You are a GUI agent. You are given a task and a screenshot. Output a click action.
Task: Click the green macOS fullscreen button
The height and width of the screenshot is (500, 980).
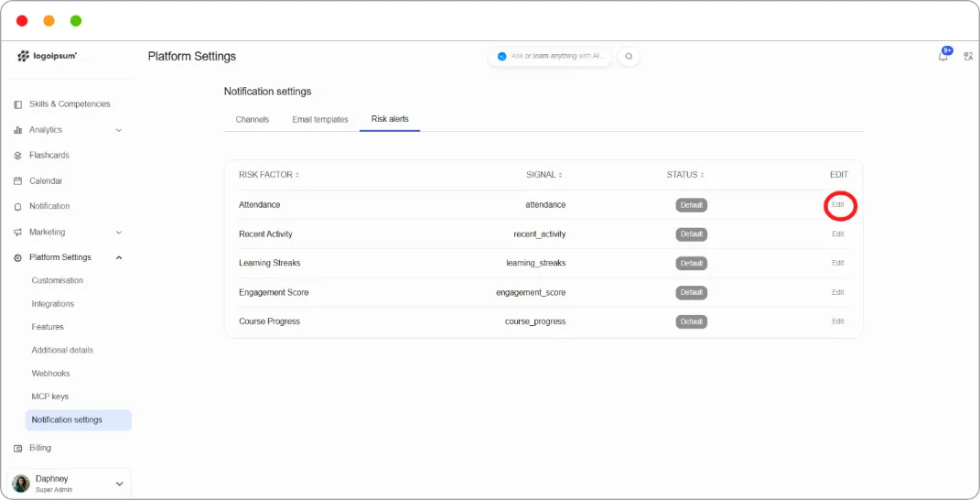pos(76,21)
